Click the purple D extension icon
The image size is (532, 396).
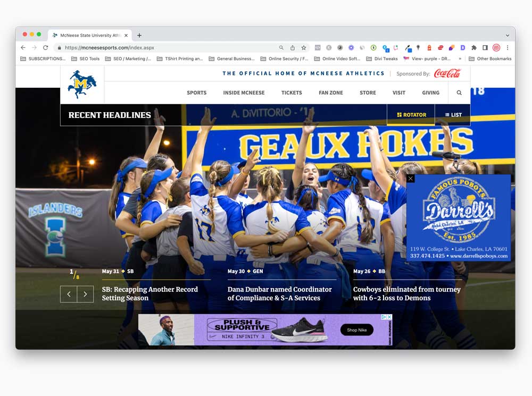click(463, 48)
